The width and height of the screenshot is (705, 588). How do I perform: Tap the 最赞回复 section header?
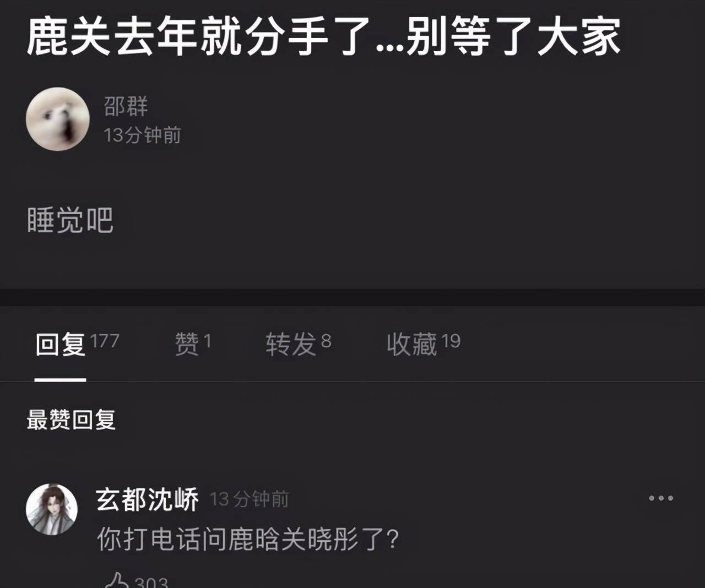click(71, 420)
